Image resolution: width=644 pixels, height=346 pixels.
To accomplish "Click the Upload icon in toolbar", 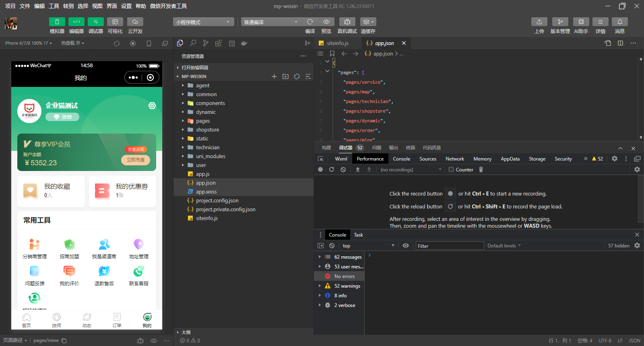I will 539,22.
